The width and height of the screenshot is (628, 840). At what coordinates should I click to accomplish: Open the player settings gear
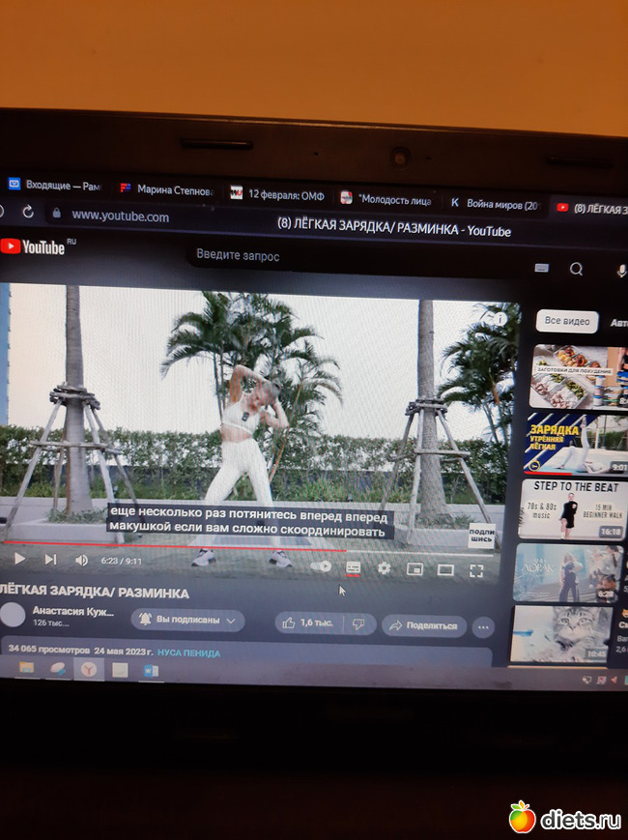(384, 568)
